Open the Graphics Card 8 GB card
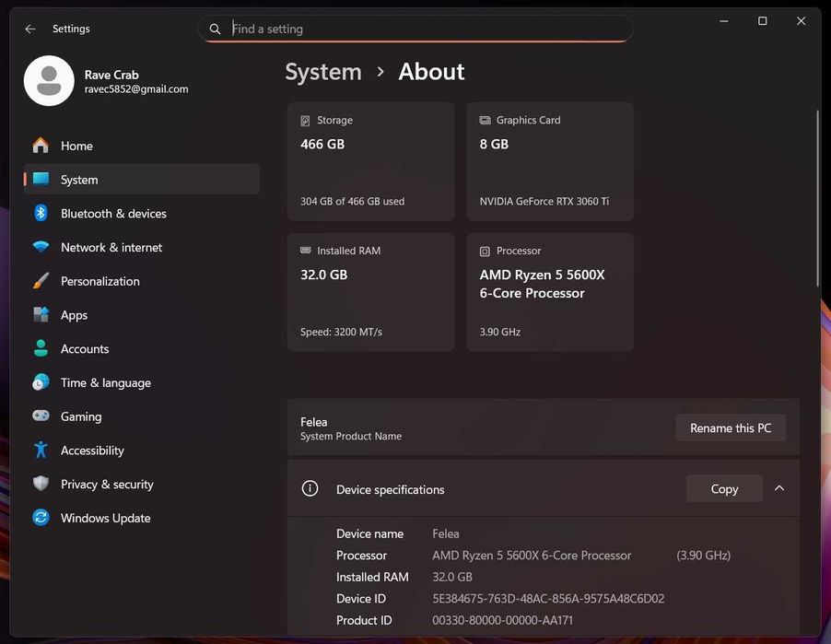The image size is (831, 644). click(x=550, y=161)
